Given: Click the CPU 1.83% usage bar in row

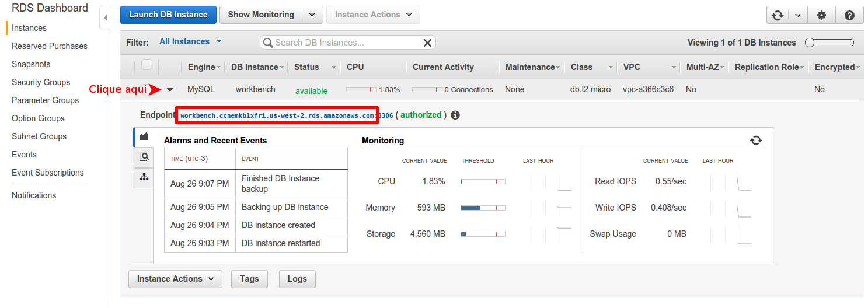Looking at the screenshot, I should [361, 90].
